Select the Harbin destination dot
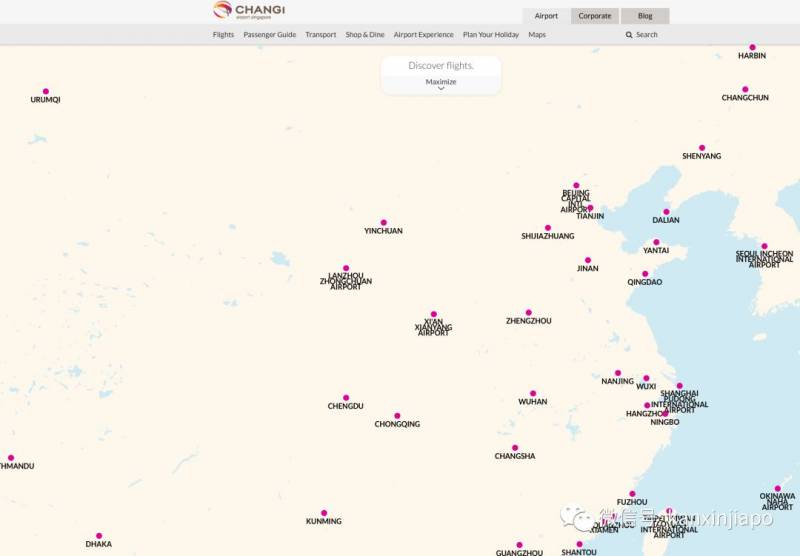This screenshot has width=800, height=556. tap(752, 47)
